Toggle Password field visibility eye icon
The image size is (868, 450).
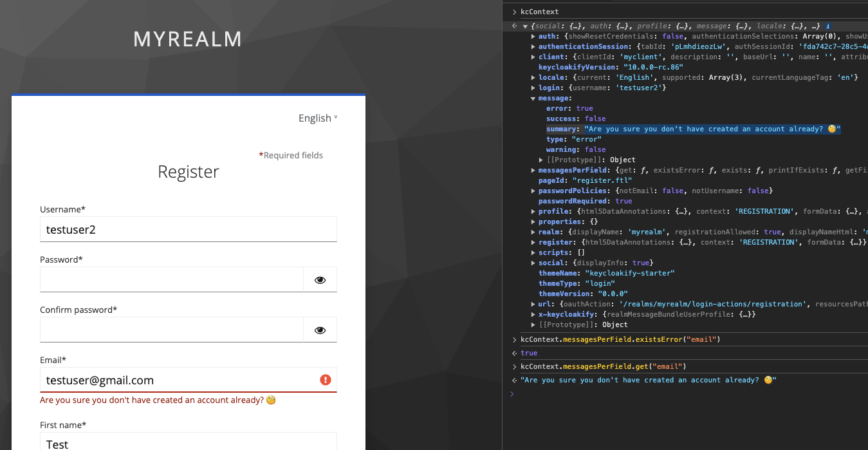[x=320, y=280]
